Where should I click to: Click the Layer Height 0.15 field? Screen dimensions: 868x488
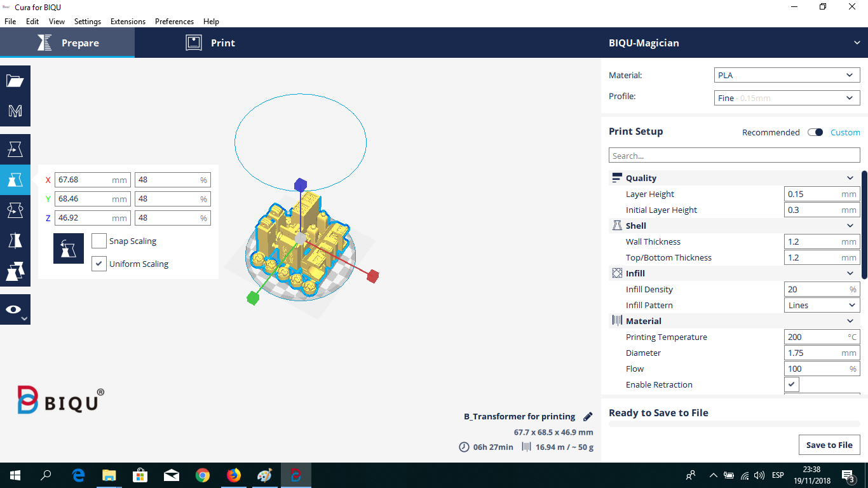(822, 194)
